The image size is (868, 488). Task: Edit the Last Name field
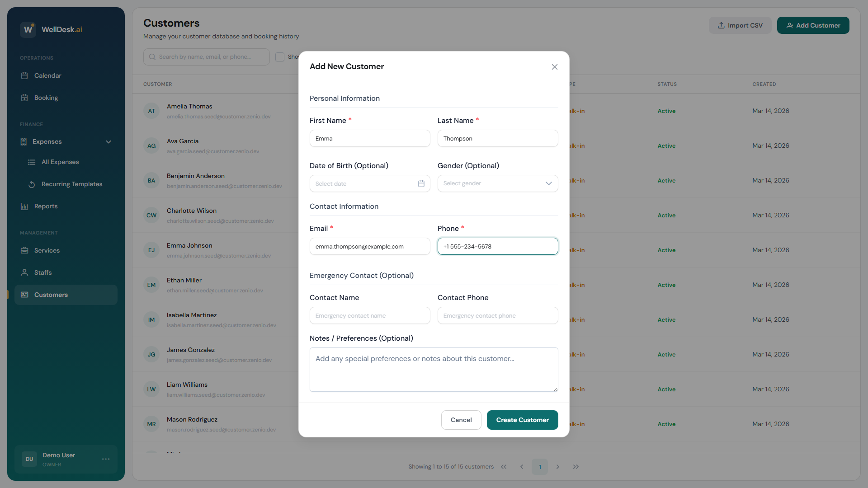point(498,138)
